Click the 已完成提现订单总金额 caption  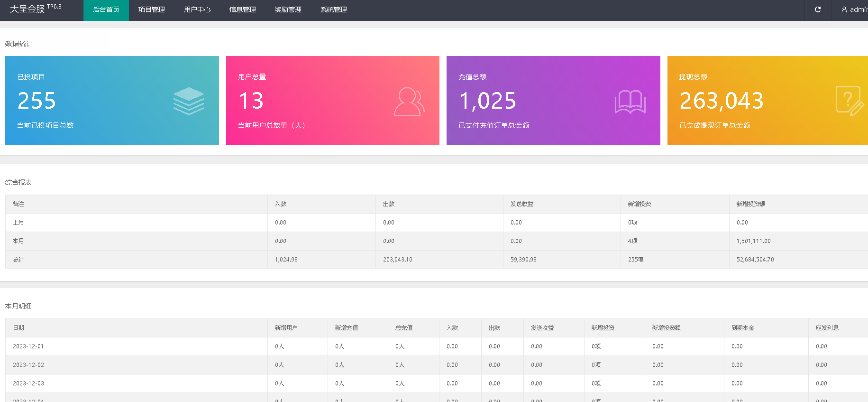715,125
